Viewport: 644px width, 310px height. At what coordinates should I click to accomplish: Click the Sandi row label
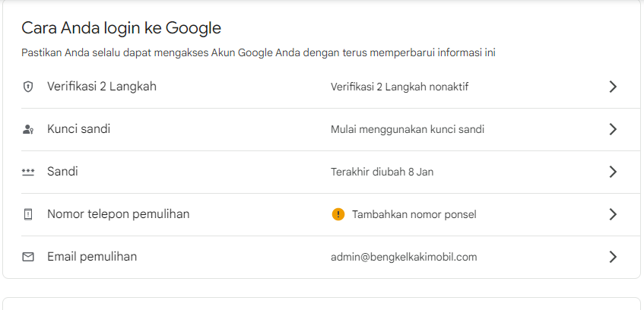pyautogui.click(x=62, y=172)
